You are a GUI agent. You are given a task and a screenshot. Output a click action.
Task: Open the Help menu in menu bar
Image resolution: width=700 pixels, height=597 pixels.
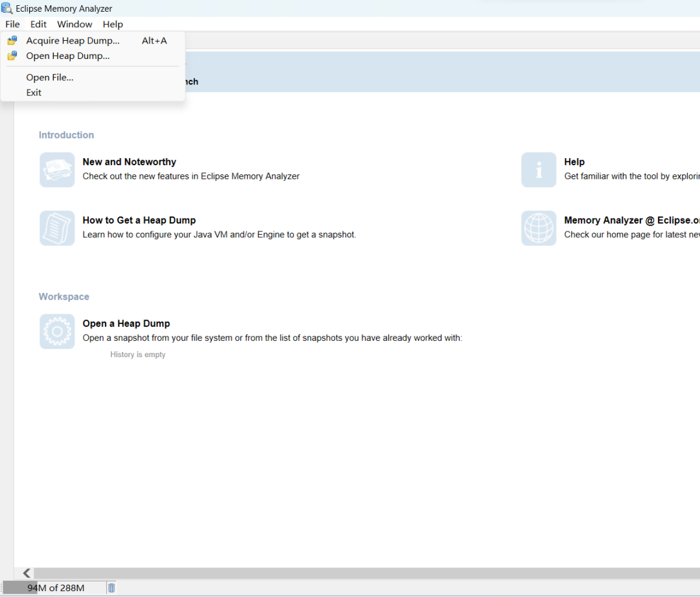click(x=113, y=24)
